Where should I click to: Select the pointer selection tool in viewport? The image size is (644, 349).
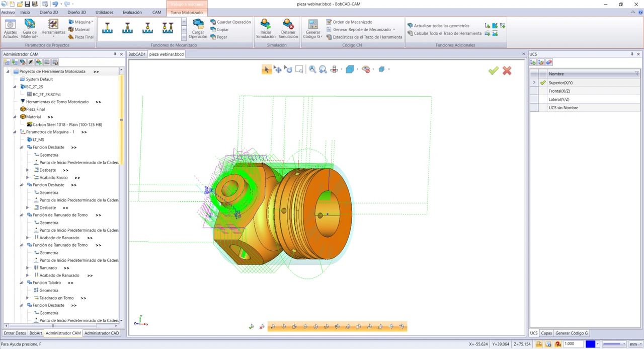click(266, 69)
